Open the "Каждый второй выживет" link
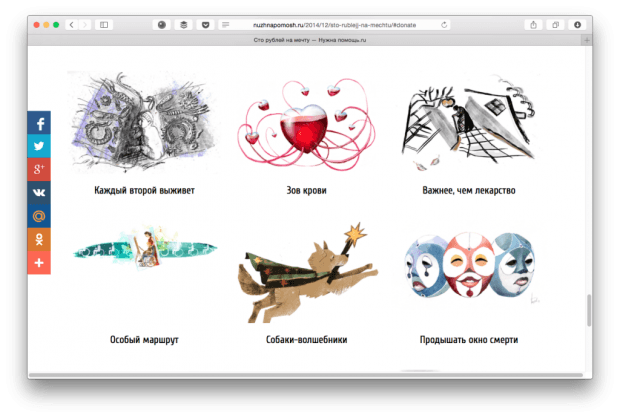Image resolution: width=620 pixels, height=418 pixels. coord(144,190)
